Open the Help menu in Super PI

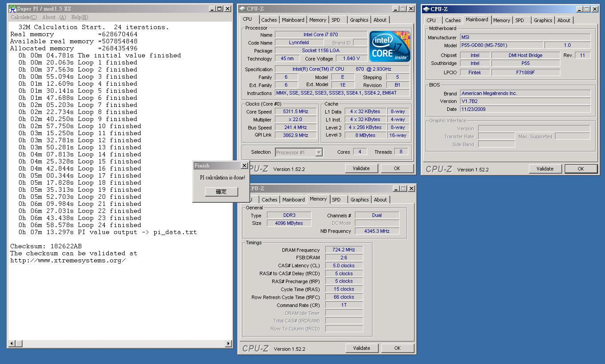80,17
